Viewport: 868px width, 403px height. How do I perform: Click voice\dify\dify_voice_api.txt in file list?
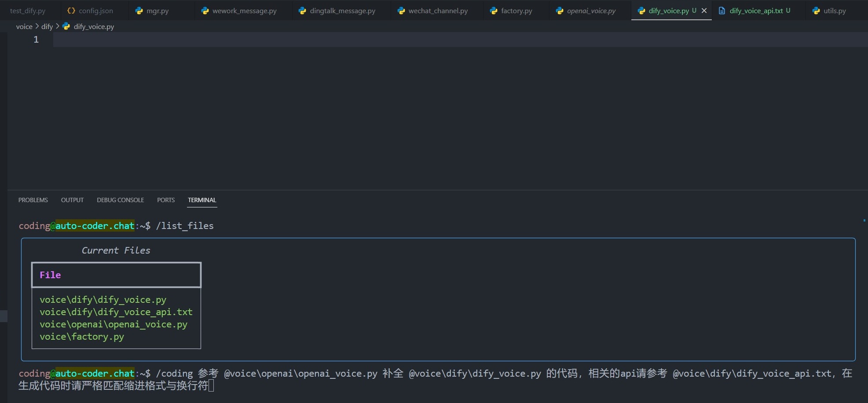[116, 312]
